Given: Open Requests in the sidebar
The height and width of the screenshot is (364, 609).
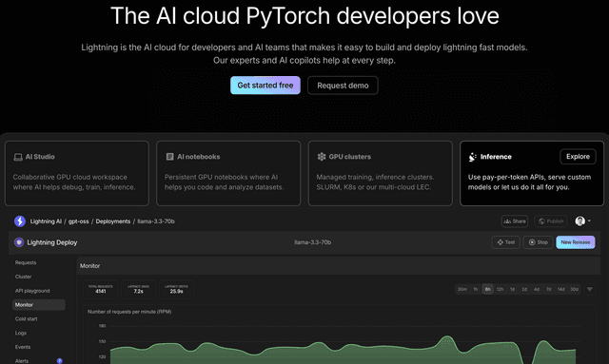Looking at the screenshot, I should click(26, 262).
